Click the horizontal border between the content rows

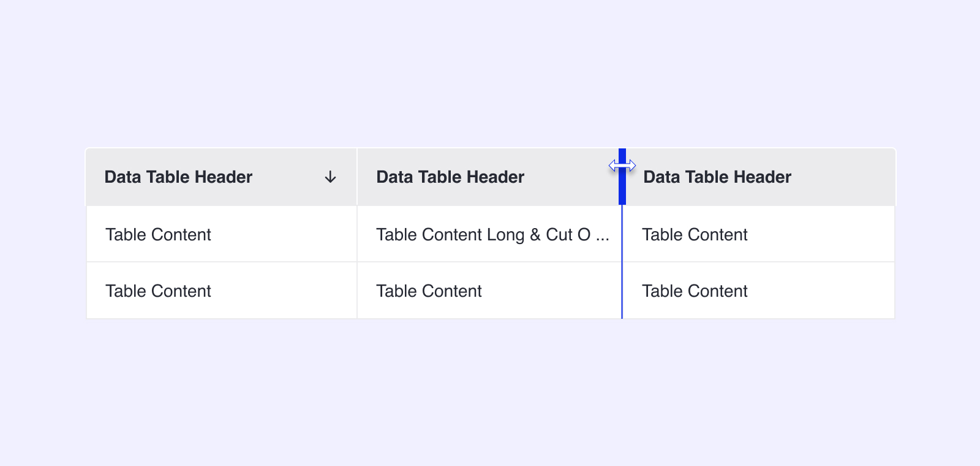[490, 262]
